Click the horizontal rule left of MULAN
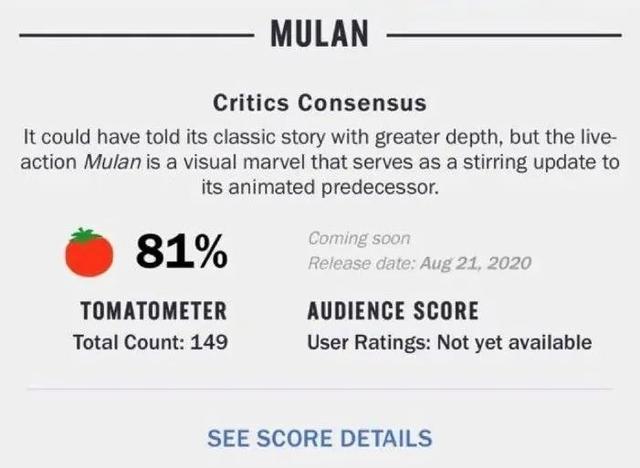Image resolution: width=640 pixels, height=468 pixels. point(137,35)
